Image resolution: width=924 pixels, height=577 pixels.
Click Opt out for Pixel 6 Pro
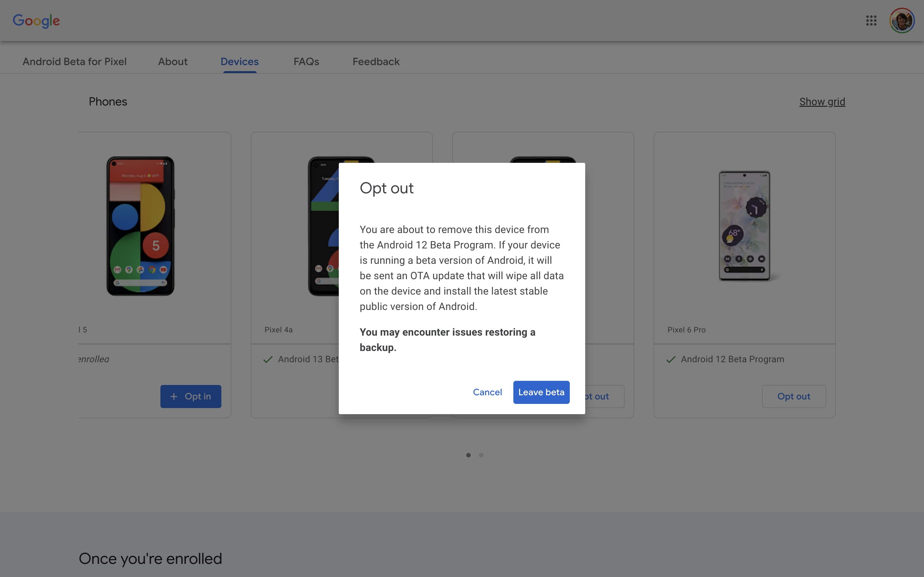793,397
